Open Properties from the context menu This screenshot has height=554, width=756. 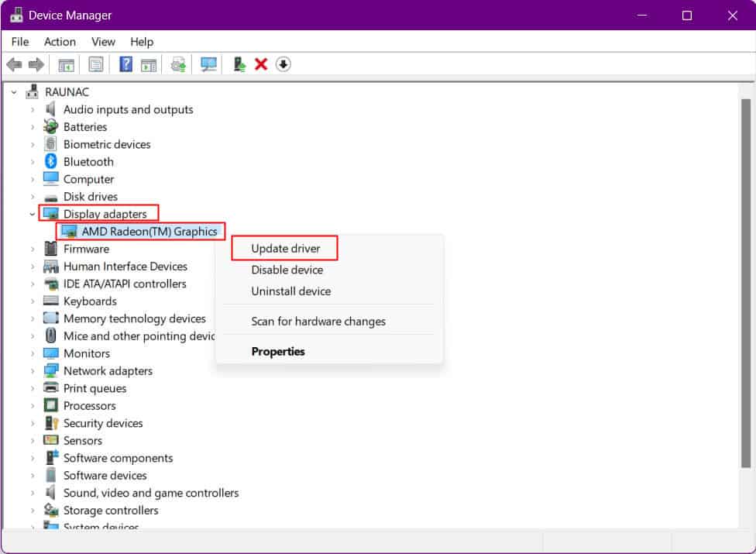278,352
